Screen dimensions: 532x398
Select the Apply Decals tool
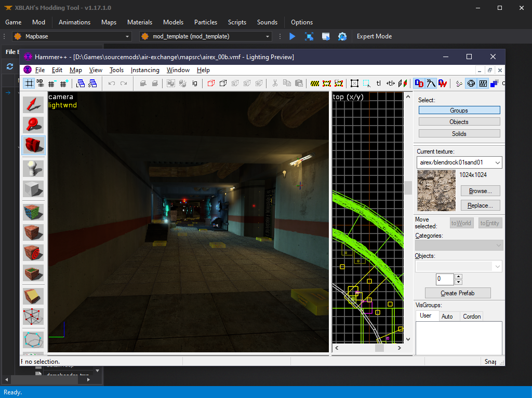tap(33, 253)
